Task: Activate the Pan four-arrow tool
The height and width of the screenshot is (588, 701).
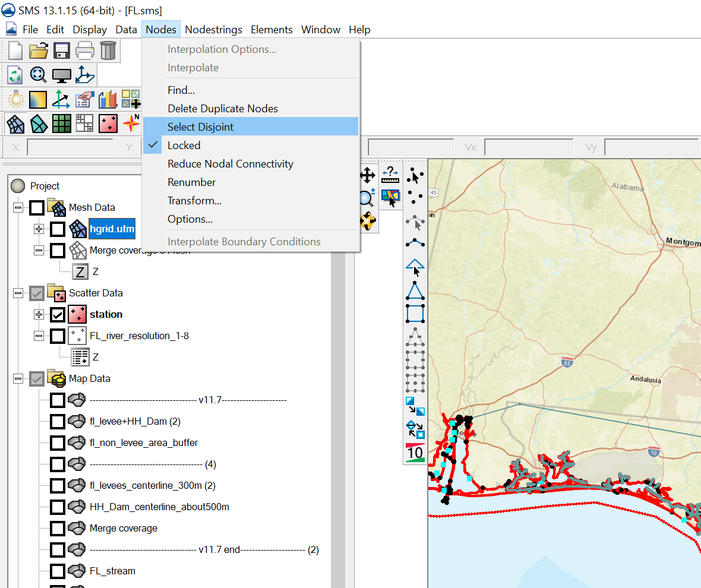Action: coord(368,175)
